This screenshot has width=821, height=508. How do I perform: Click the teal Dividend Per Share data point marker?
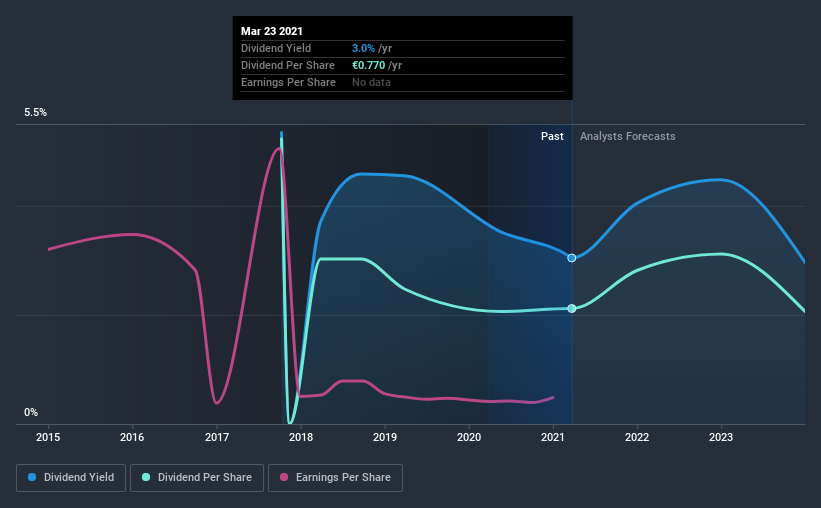point(572,308)
